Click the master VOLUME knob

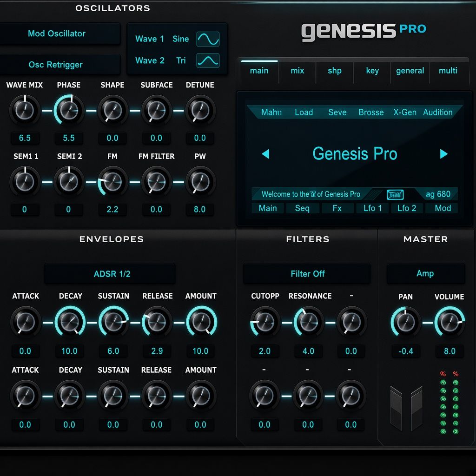[450, 322]
